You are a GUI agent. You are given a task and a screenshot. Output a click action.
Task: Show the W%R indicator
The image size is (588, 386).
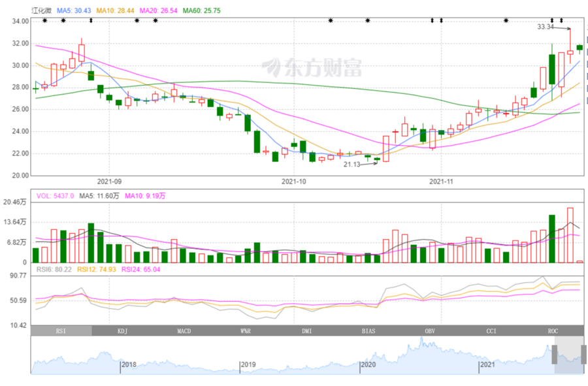[246, 330]
